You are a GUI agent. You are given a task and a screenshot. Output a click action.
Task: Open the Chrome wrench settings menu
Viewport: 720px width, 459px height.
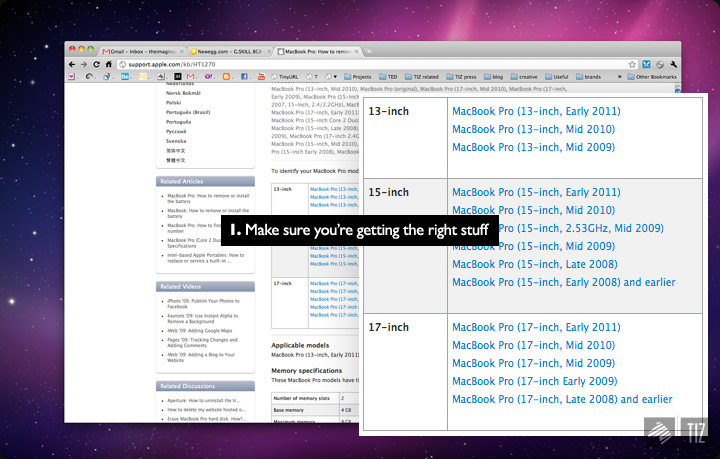point(673,64)
